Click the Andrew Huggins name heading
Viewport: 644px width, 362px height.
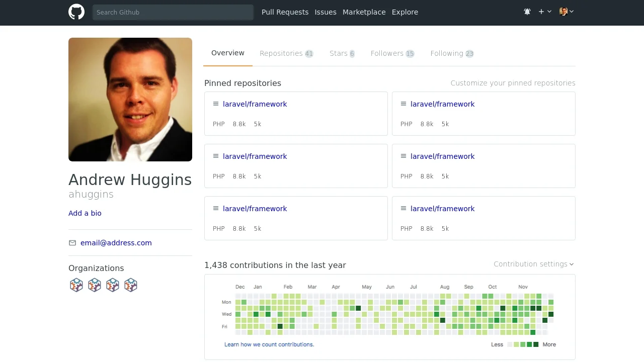pos(130,179)
